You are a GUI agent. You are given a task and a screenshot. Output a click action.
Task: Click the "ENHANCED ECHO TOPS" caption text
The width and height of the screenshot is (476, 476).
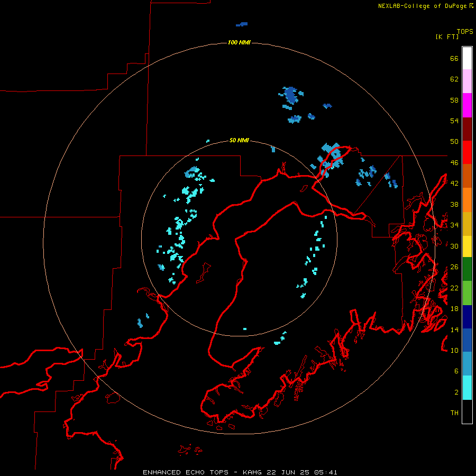(x=186, y=472)
